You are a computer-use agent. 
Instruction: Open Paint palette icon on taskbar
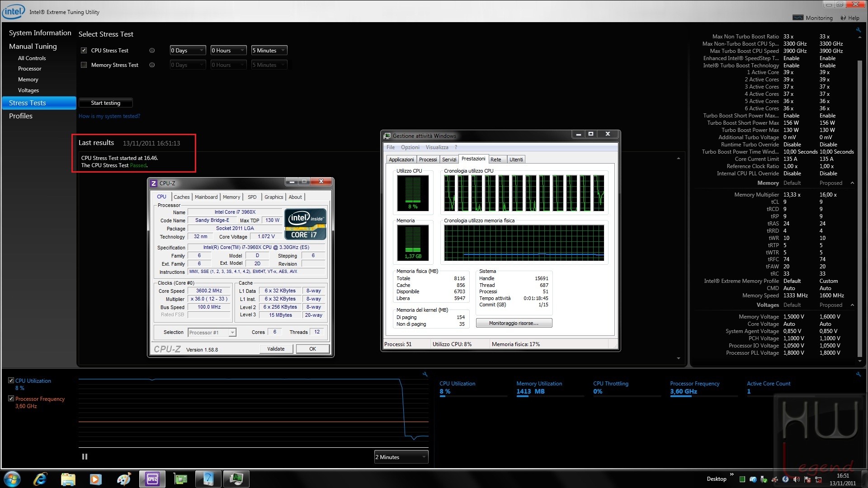(123, 479)
